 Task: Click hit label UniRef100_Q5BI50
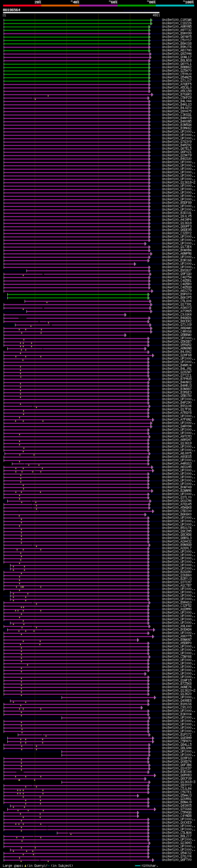click(177, 396)
